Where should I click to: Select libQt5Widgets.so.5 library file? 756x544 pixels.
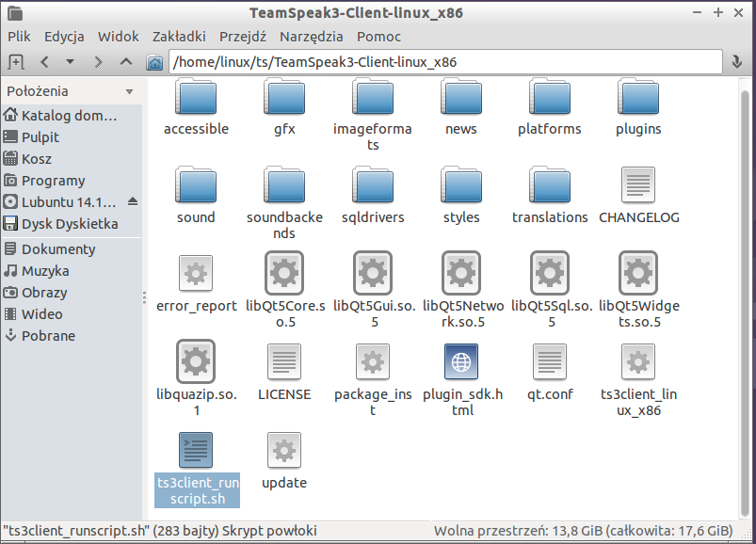pos(639,291)
